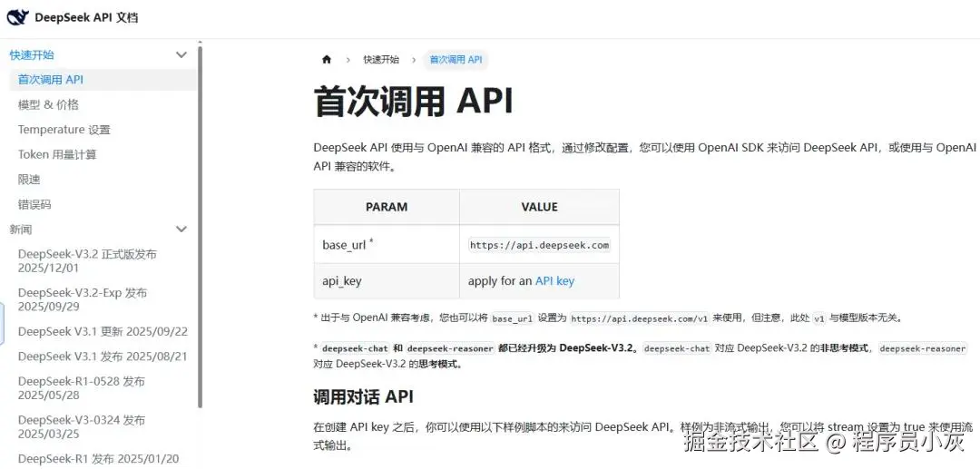Click 首次调用 API breadcrumb pill
980x469 pixels.
456,60
